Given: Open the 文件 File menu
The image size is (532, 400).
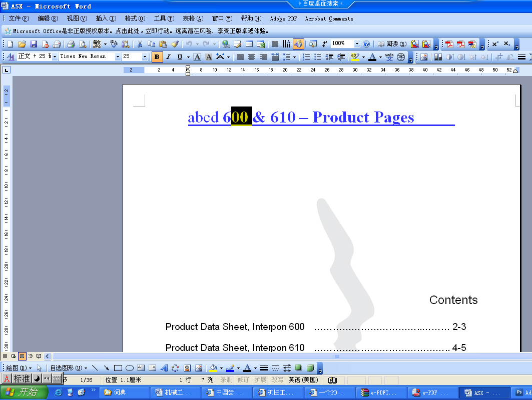Looking at the screenshot, I should pyautogui.click(x=19, y=18).
